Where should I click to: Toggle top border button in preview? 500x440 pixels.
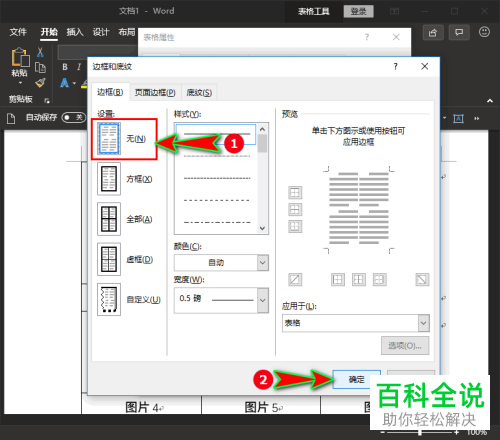pos(295,192)
